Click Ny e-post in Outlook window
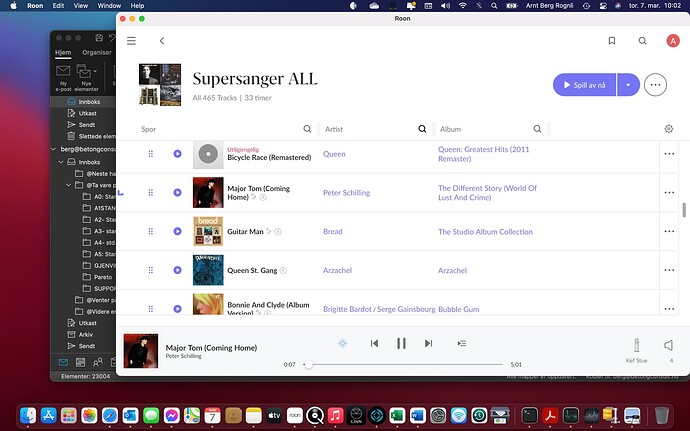690x431 pixels. [63, 78]
